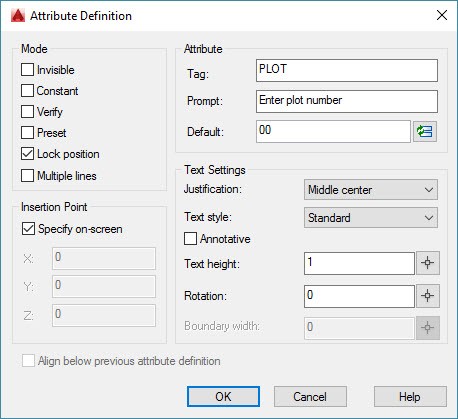Close the Attribute Definition dialog

[442, 15]
